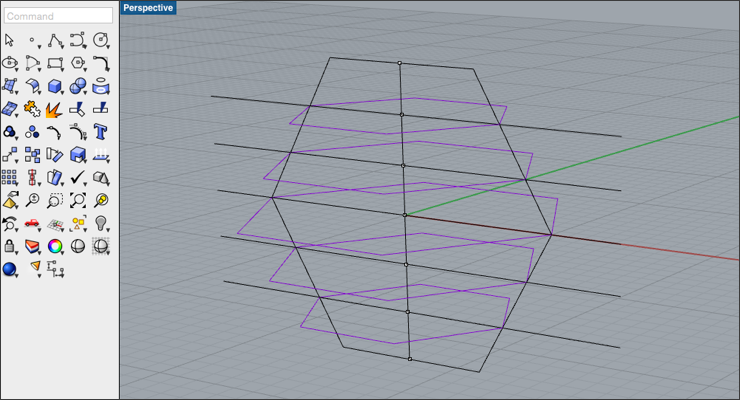
Task: Select the Array grid tool
Action: click(x=9, y=178)
